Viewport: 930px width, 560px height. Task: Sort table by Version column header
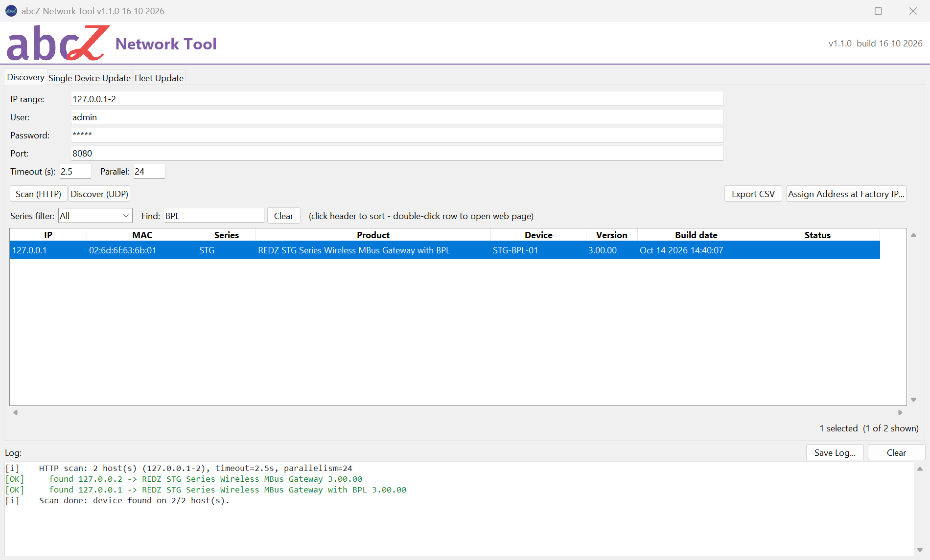click(x=611, y=235)
